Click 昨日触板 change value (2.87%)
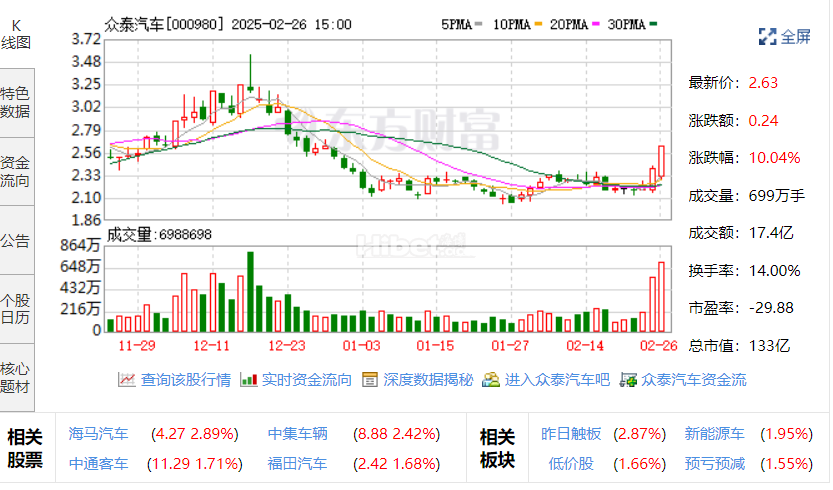 (640, 434)
